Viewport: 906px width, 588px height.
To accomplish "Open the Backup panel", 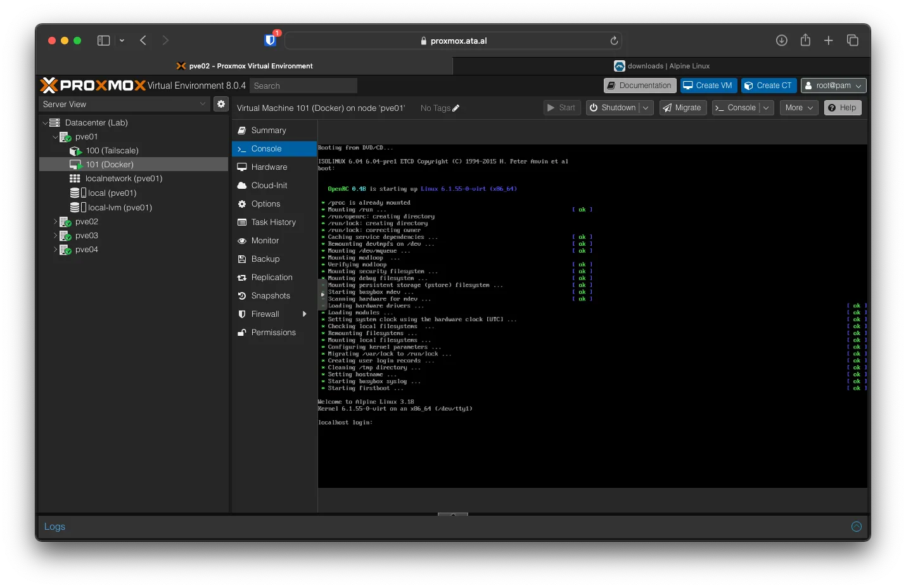I will click(274, 259).
